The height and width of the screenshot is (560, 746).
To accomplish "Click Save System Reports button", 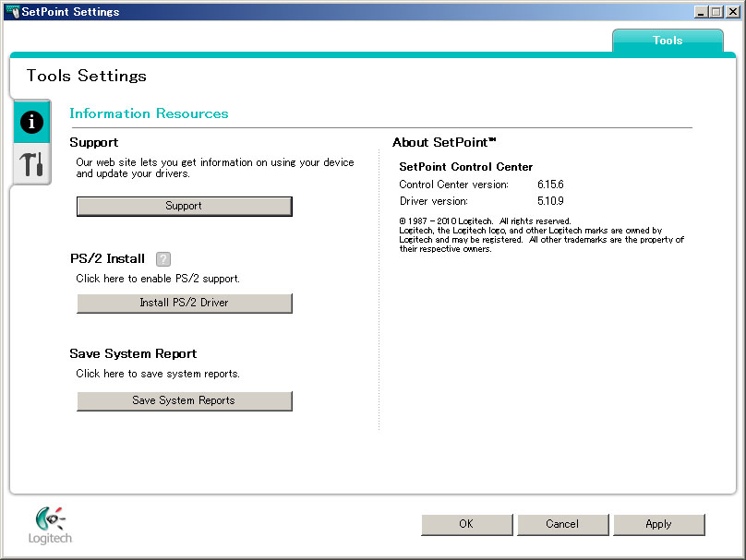I will (x=184, y=400).
